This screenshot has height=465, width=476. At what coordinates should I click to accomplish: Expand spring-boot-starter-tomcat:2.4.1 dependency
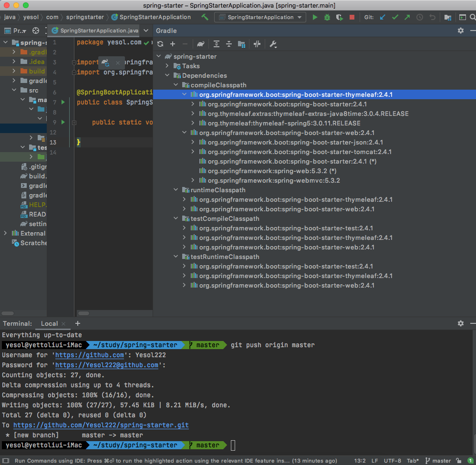pos(193,152)
